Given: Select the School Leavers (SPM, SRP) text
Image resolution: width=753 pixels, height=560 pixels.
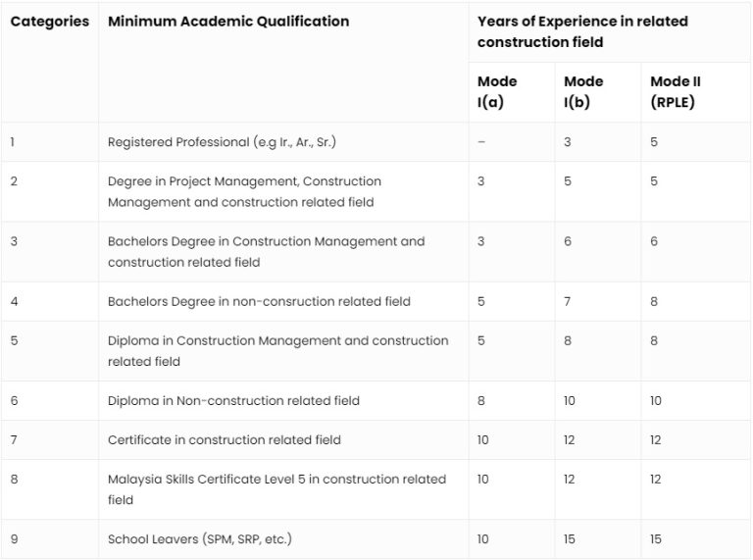Looking at the screenshot, I should click(x=200, y=538).
